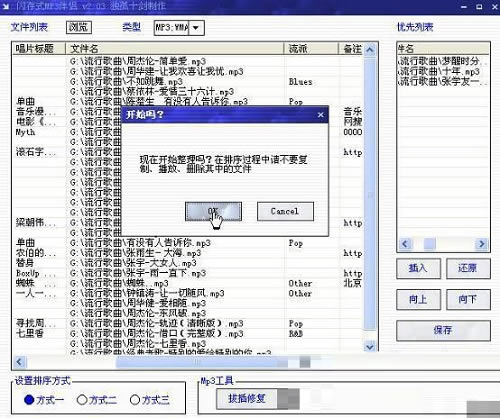The image size is (500, 418).
Task: Close the 开始吗 dialog with X
Action: coord(321,115)
